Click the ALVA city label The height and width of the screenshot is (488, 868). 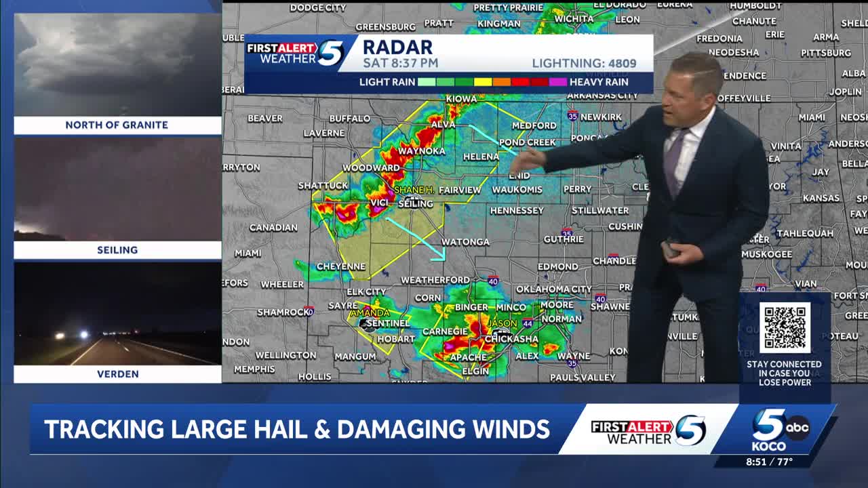pyautogui.click(x=443, y=125)
